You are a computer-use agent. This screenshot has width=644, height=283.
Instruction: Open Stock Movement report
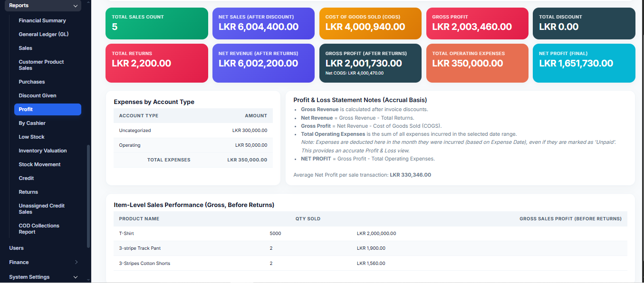pos(39,164)
